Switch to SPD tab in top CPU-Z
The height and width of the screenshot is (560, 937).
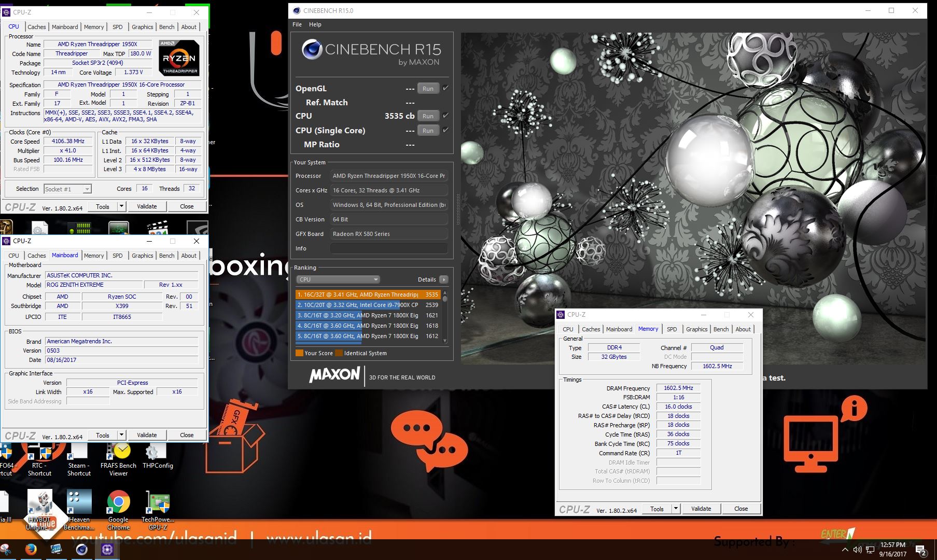click(118, 27)
